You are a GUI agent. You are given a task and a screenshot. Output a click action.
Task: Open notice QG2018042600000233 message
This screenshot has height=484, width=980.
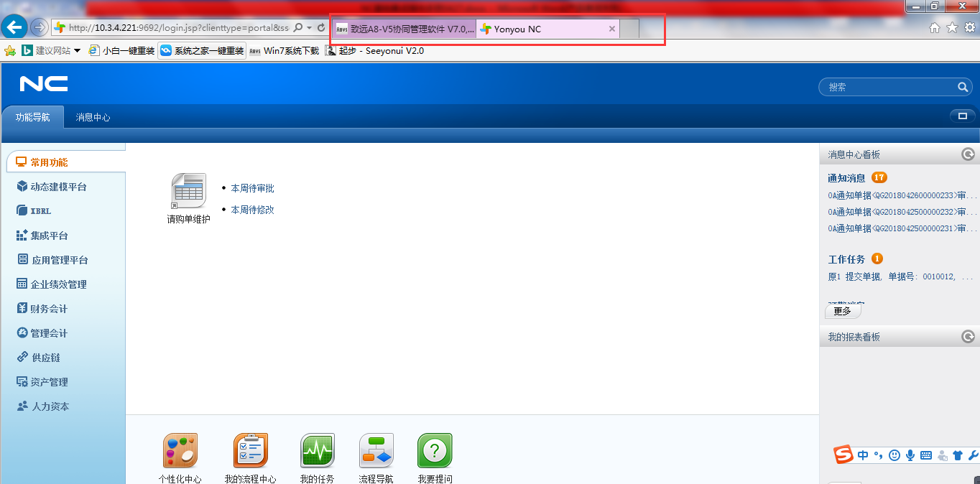click(902, 195)
